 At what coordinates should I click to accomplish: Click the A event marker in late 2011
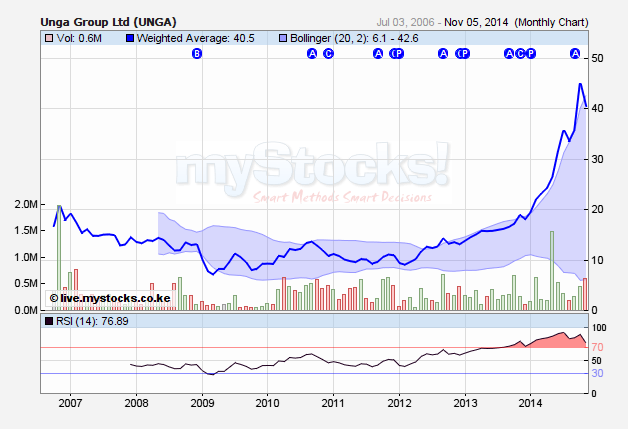(378, 53)
